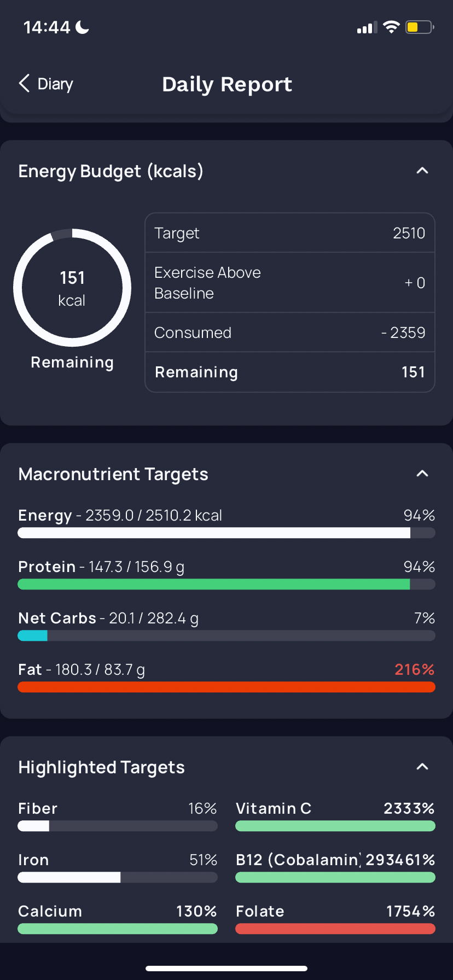Screen dimensions: 453x980
Task: Select the Exercise Above Baseline row
Action: (x=290, y=283)
